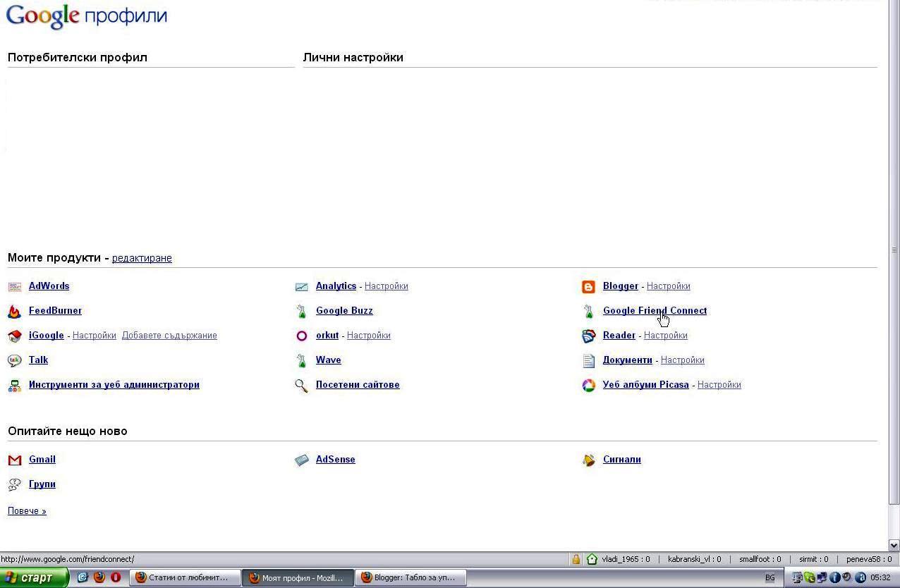Open orkut Настройки link

pyautogui.click(x=368, y=336)
